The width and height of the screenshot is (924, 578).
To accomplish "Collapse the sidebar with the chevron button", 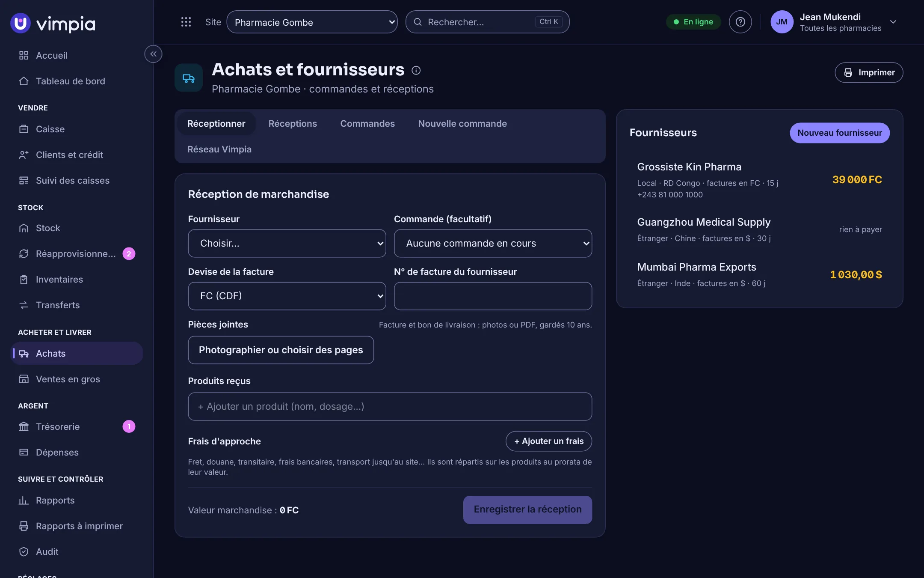I will point(153,54).
